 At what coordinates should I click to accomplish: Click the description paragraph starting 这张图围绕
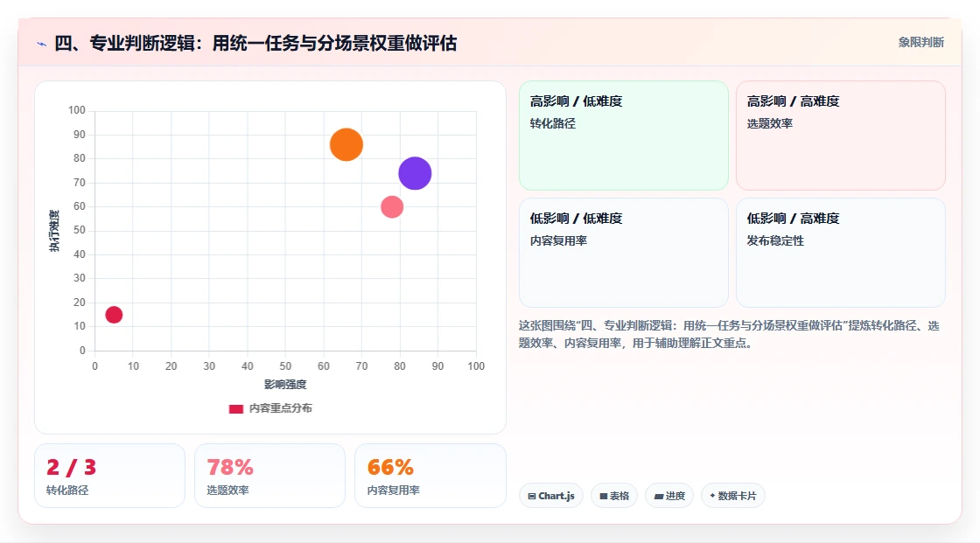point(729,334)
